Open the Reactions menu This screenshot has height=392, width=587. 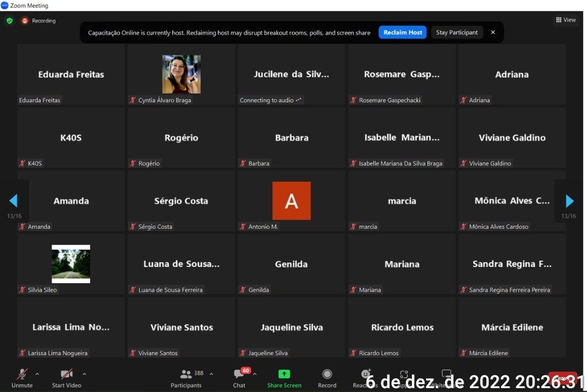click(x=365, y=375)
